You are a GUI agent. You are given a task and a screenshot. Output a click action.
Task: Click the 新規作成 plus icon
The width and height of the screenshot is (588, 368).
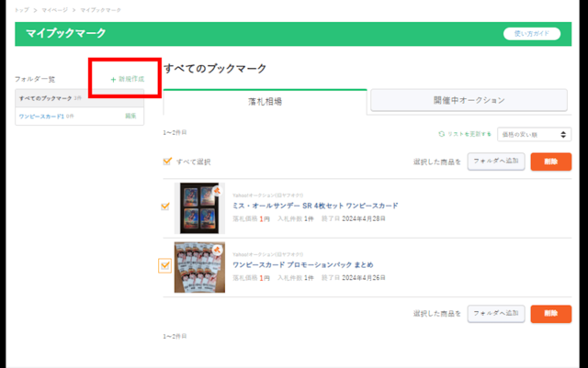[x=113, y=80]
